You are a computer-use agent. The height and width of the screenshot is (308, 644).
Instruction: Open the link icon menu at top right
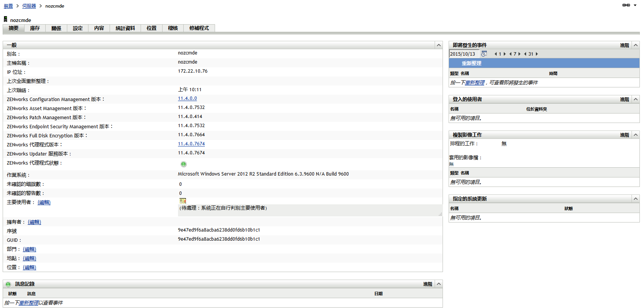[x=626, y=5]
